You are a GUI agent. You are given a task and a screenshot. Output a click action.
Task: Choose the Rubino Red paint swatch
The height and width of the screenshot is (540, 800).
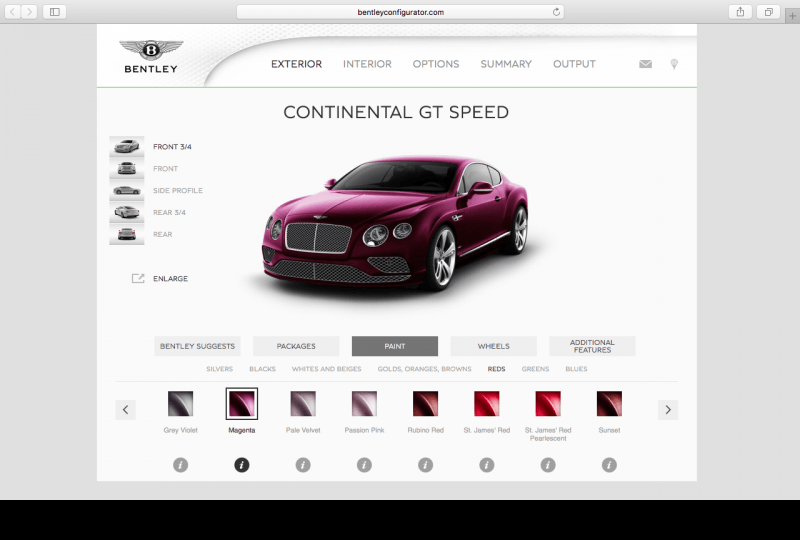(x=426, y=404)
